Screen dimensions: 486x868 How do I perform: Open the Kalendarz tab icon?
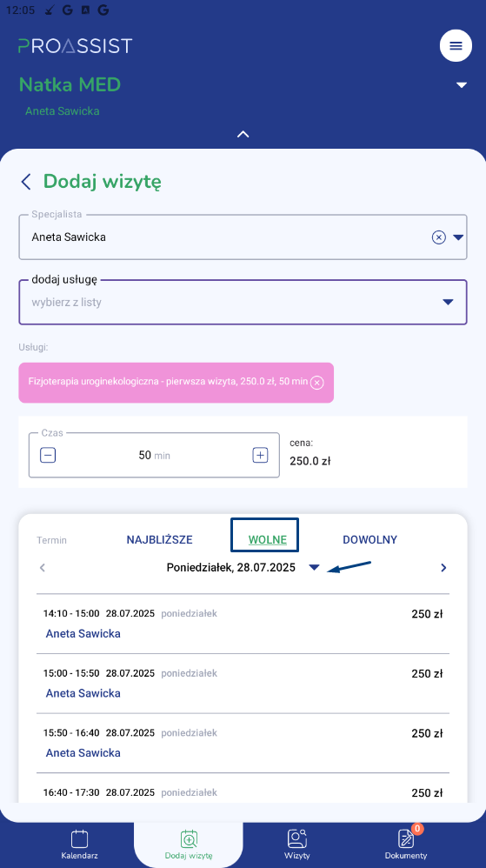point(80,838)
